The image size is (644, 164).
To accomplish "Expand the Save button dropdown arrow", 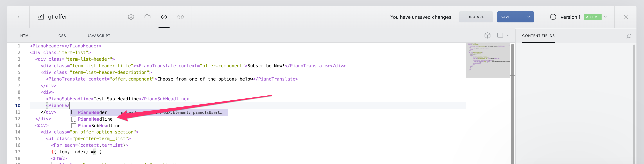I will [529, 17].
